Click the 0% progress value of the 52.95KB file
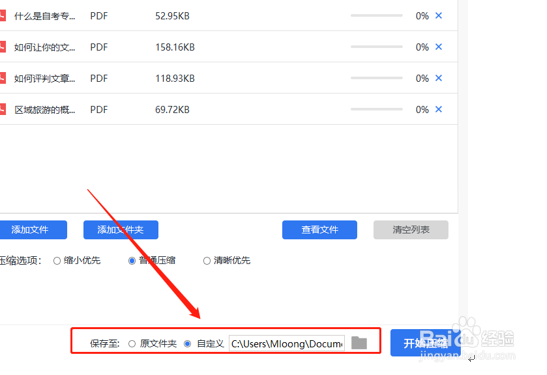547x375 pixels. (422, 16)
